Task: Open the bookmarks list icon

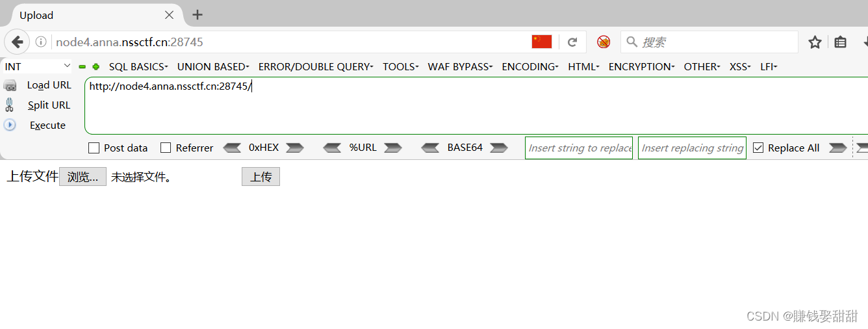Action: pyautogui.click(x=841, y=42)
